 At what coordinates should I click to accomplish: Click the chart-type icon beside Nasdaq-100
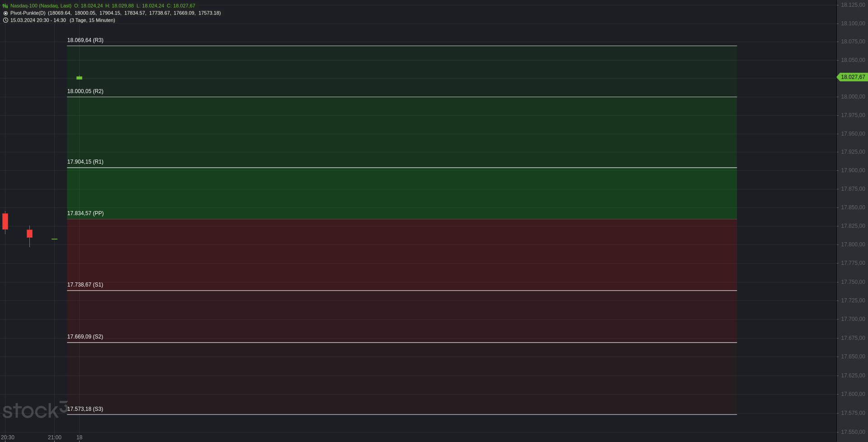tap(5, 6)
